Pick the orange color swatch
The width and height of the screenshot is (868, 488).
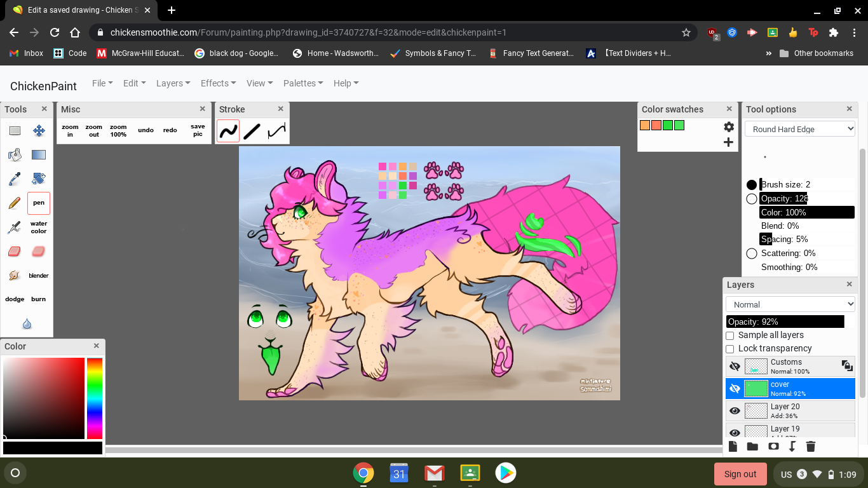tap(645, 125)
